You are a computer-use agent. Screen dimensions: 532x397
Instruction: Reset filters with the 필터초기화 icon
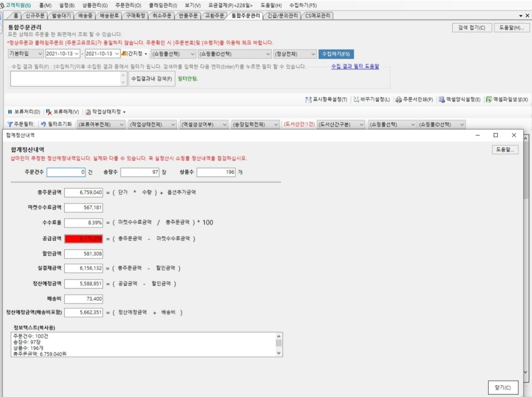[x=43, y=124]
